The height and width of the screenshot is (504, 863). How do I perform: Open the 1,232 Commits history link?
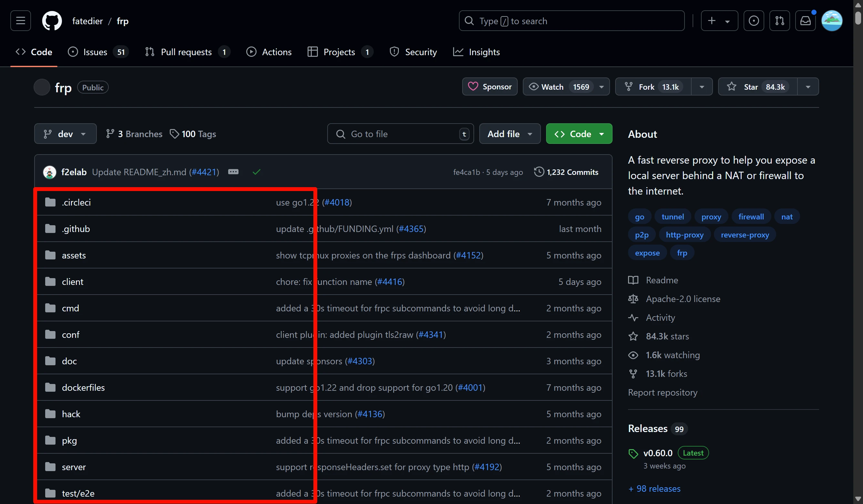click(x=566, y=172)
